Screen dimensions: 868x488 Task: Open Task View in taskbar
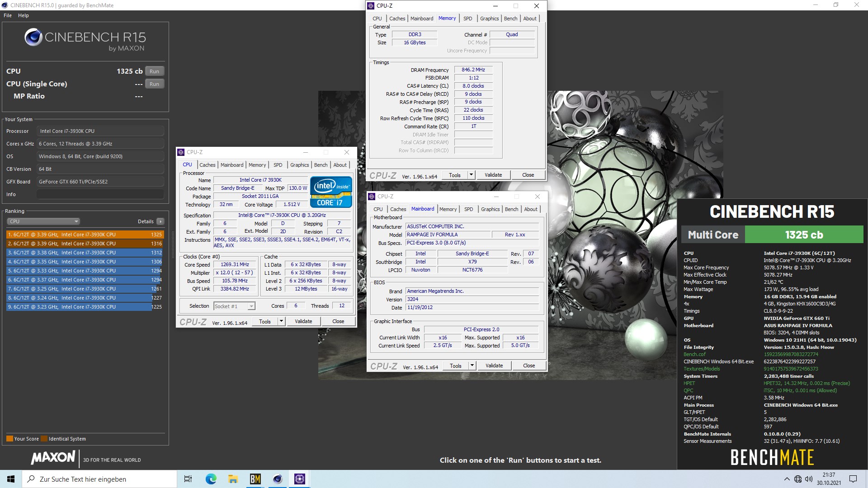(188, 479)
